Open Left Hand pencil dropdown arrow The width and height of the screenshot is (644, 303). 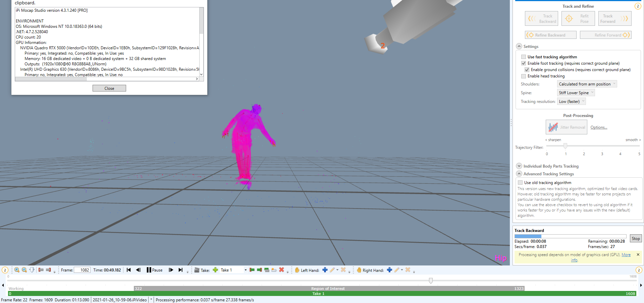point(337,270)
